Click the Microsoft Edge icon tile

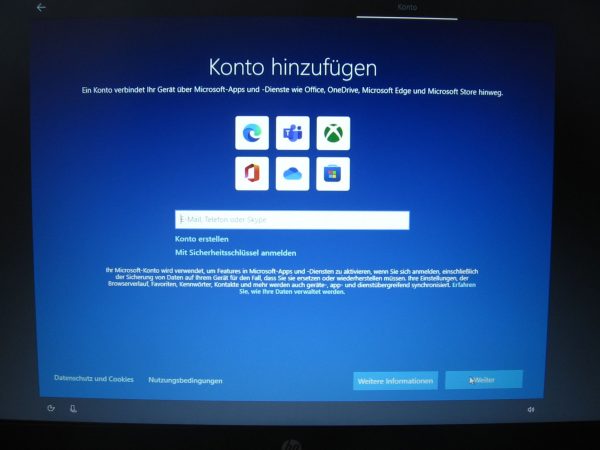(252, 133)
